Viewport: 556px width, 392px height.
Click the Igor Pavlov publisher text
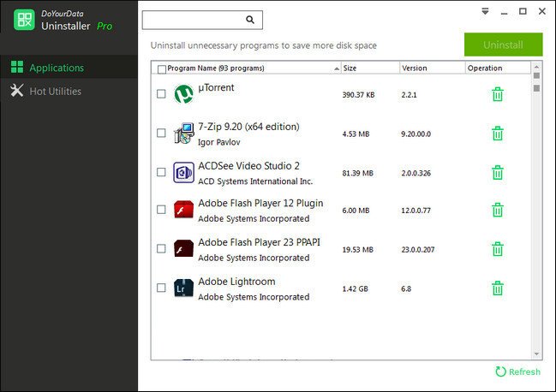218,142
